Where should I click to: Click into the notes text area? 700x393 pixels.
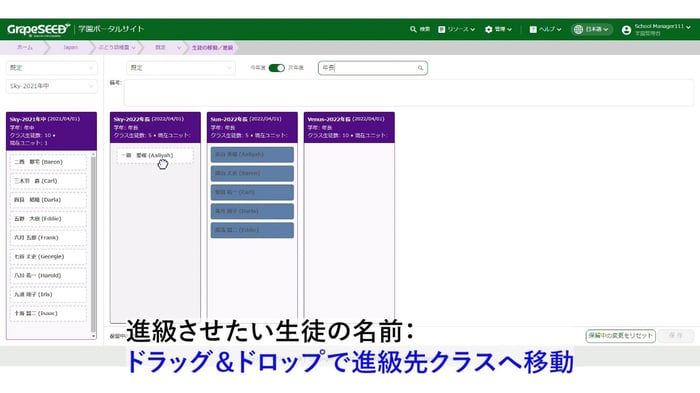click(x=408, y=92)
